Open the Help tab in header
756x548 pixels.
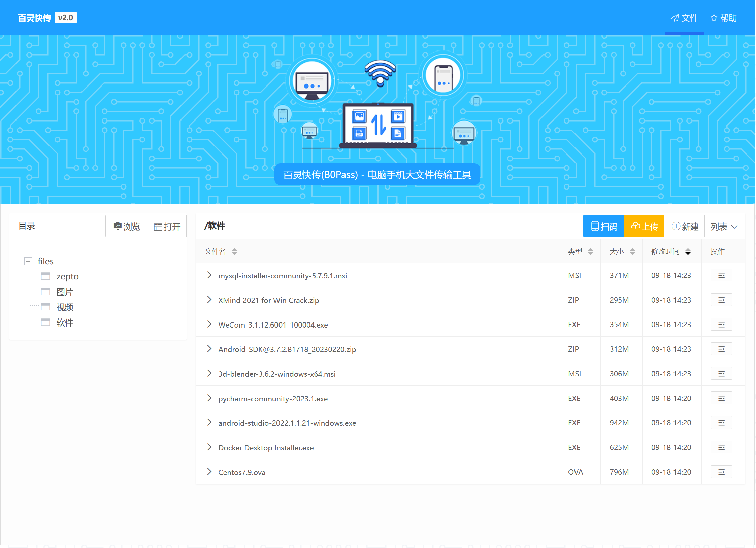(x=723, y=18)
